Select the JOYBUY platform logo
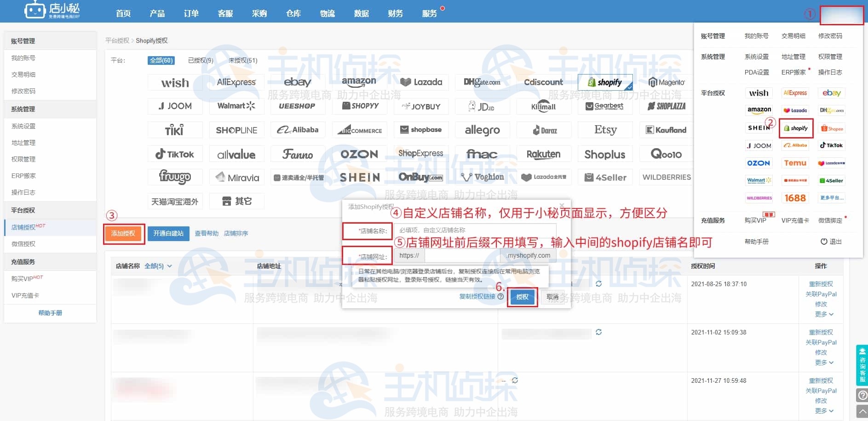The image size is (868, 421). (x=421, y=106)
